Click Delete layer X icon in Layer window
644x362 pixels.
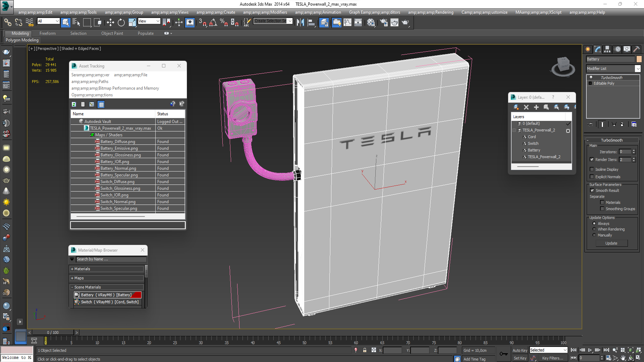click(x=526, y=107)
